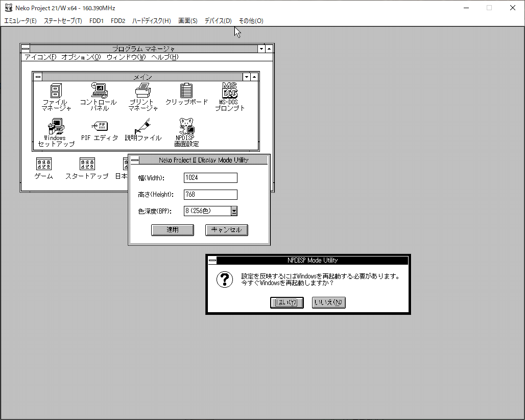The height and width of the screenshot is (420, 525).
Task: Open the Readme file (説明ファイル) icon
Action: [143, 126]
